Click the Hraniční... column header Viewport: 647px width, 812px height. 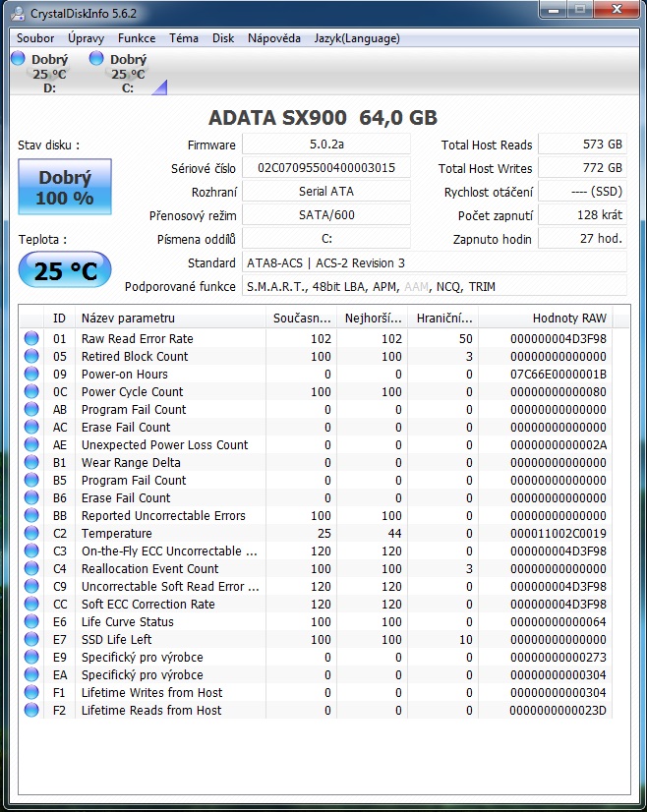[x=443, y=318]
